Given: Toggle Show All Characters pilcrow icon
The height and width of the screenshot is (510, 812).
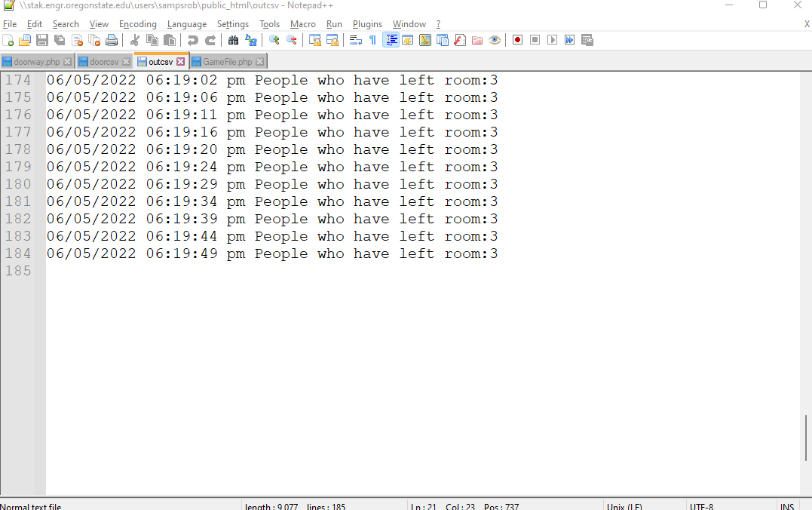Looking at the screenshot, I should tap(372, 40).
